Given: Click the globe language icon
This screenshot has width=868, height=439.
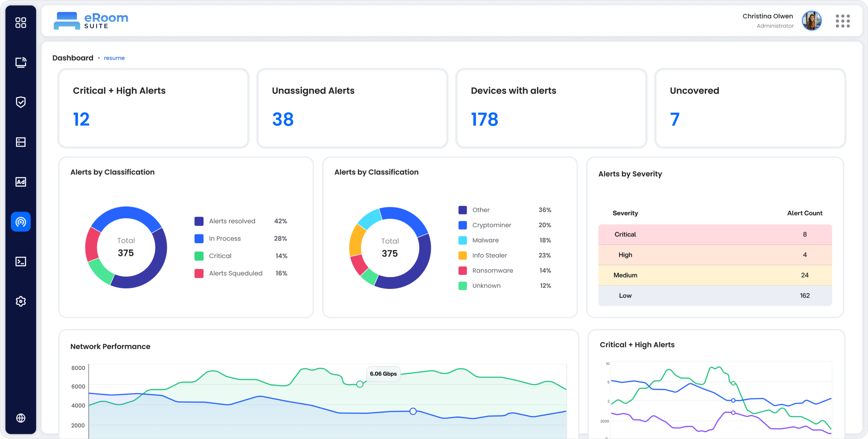Looking at the screenshot, I should 21,418.
